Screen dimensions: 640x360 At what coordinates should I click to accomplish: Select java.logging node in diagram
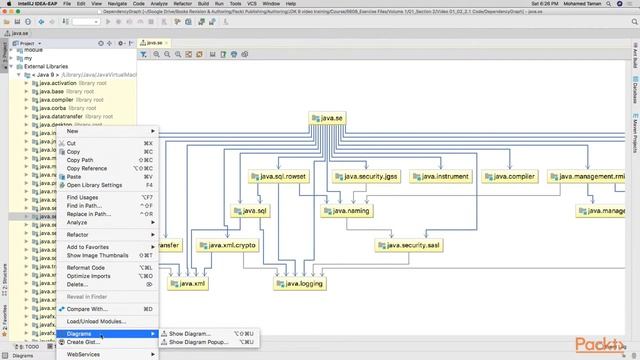point(300,284)
